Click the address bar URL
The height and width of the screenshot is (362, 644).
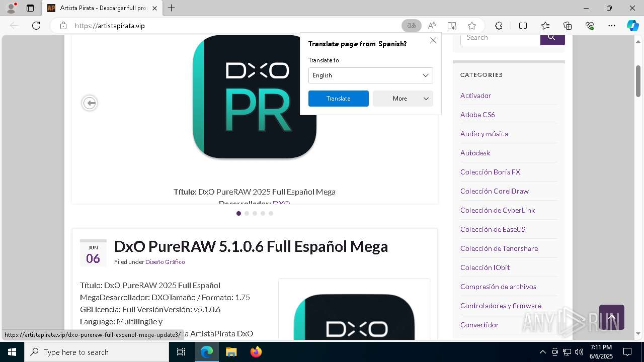coord(110,26)
